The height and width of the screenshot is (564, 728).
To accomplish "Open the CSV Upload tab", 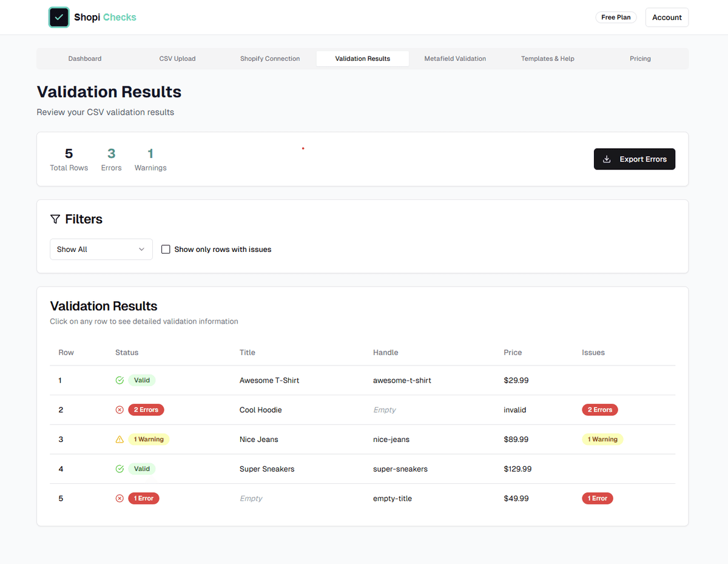I will [177, 58].
